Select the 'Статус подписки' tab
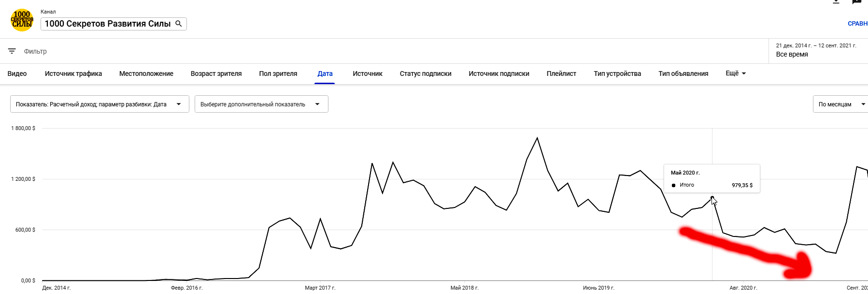868x294 pixels. point(426,73)
